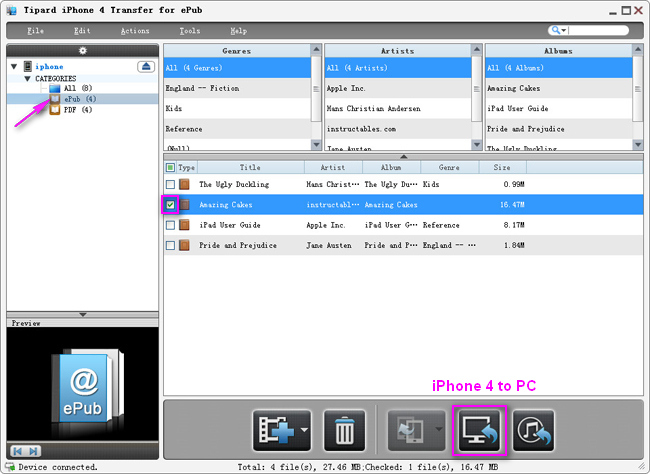
Task: Uncheck the Amazing Cakes checkbox
Action: click(170, 204)
